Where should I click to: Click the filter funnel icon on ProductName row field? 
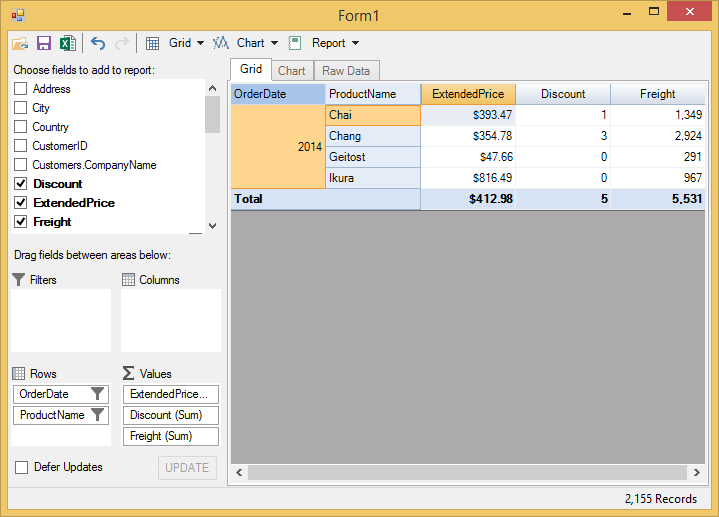pos(97,415)
